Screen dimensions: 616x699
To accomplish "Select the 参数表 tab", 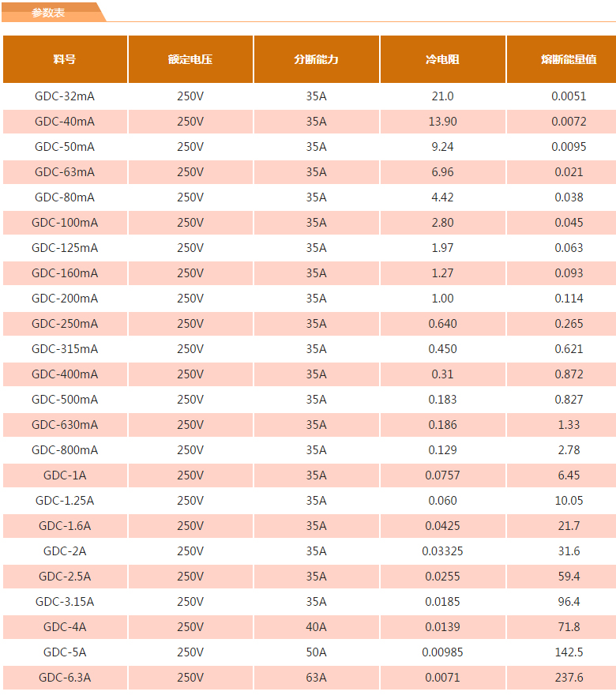I will click(x=48, y=13).
